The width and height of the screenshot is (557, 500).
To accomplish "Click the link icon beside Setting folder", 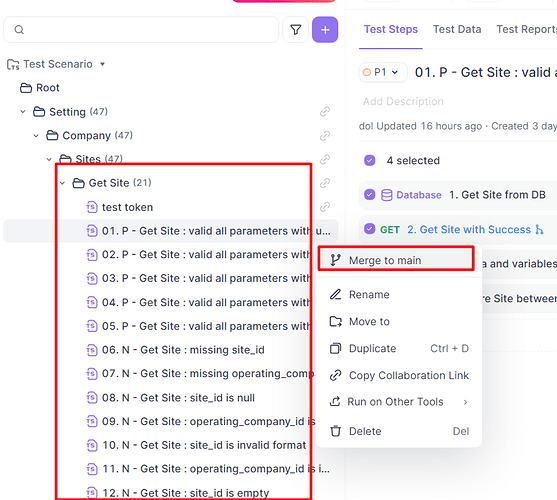I will 325,112.
